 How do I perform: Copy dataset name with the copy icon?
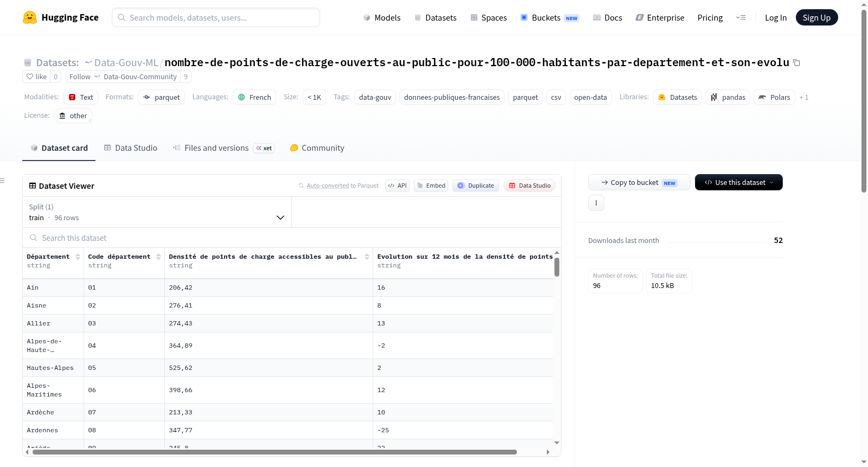(x=796, y=62)
